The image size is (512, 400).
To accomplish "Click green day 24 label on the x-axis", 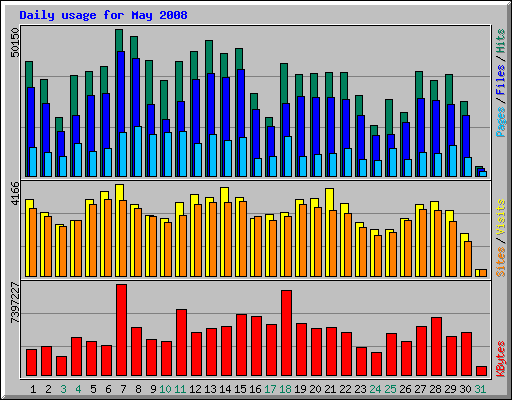I will click(x=375, y=389).
